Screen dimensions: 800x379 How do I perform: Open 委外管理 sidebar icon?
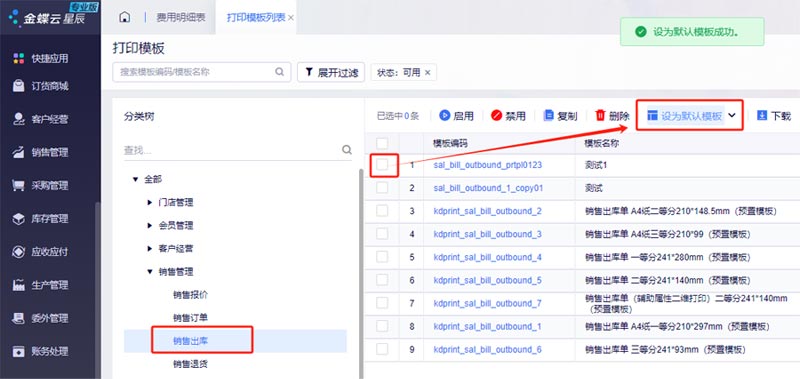tap(19, 318)
